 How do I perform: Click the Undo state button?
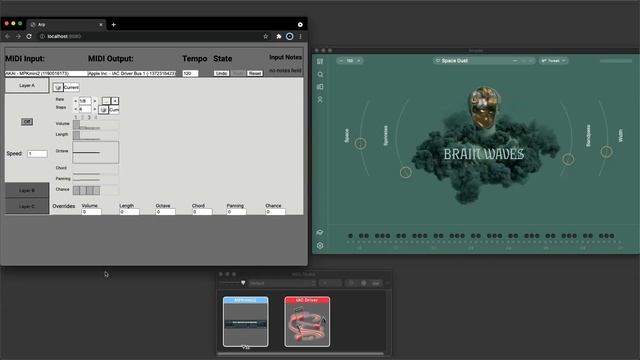[x=222, y=73]
